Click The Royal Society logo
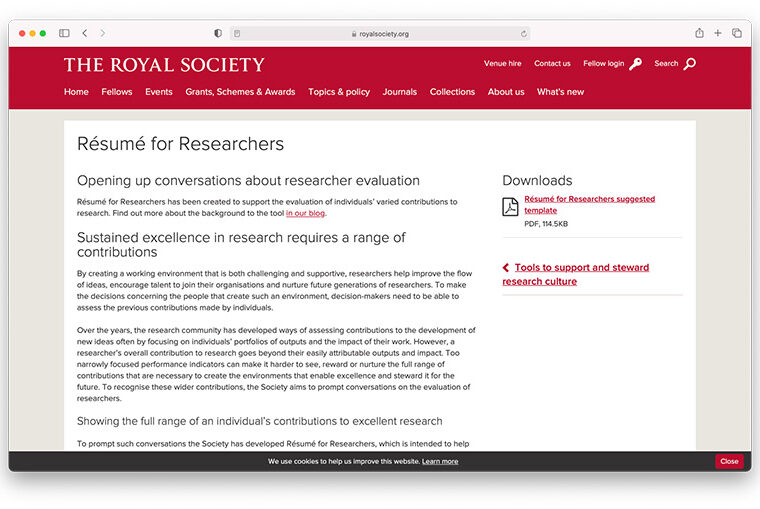760x509 pixels. tap(164, 65)
